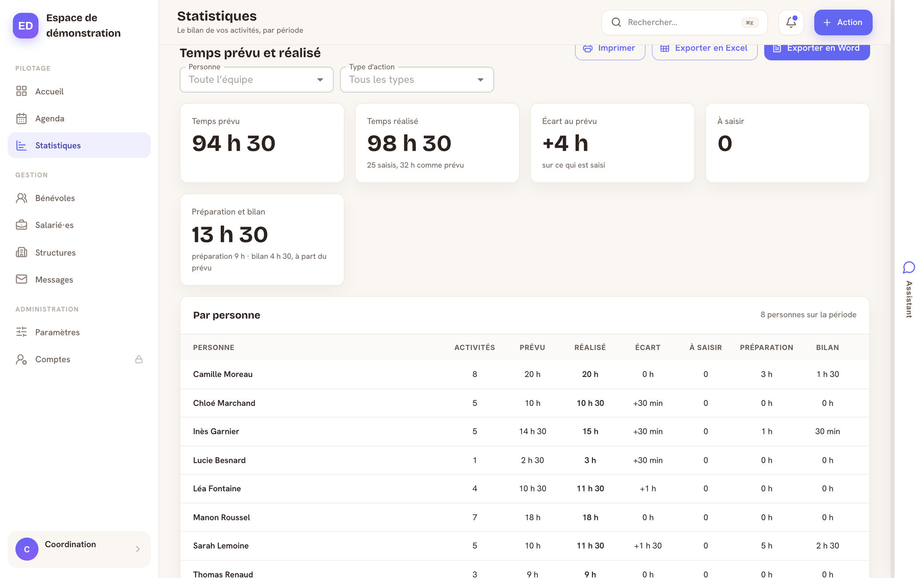Click the Agenda calendar icon
Screen dimensions: 924x578
(x=21, y=118)
